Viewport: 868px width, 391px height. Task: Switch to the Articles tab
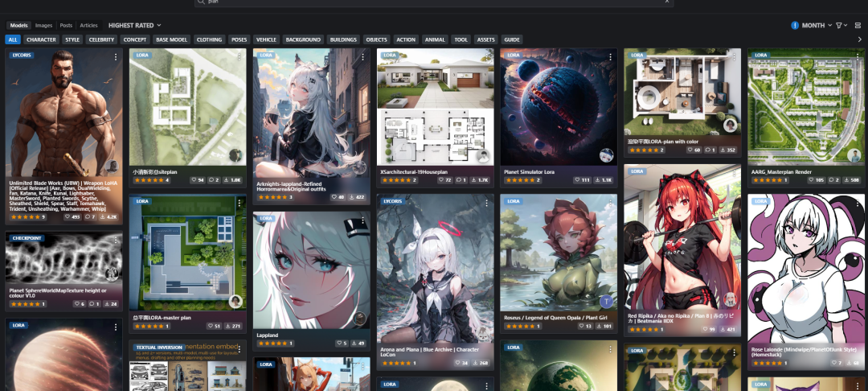[88, 26]
